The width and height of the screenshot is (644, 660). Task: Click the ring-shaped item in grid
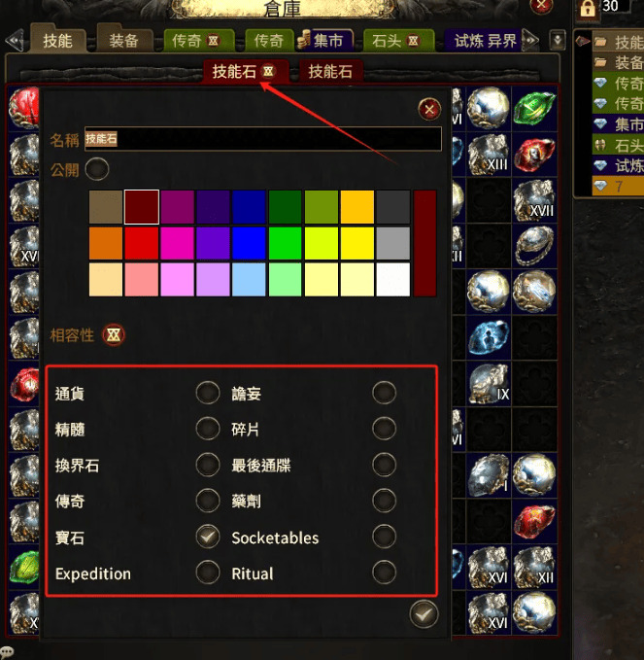(x=534, y=246)
